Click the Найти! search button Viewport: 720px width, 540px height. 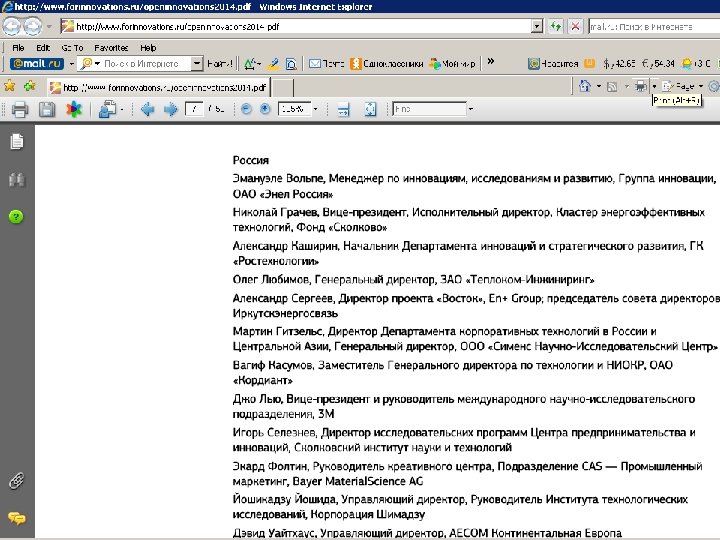(219, 63)
